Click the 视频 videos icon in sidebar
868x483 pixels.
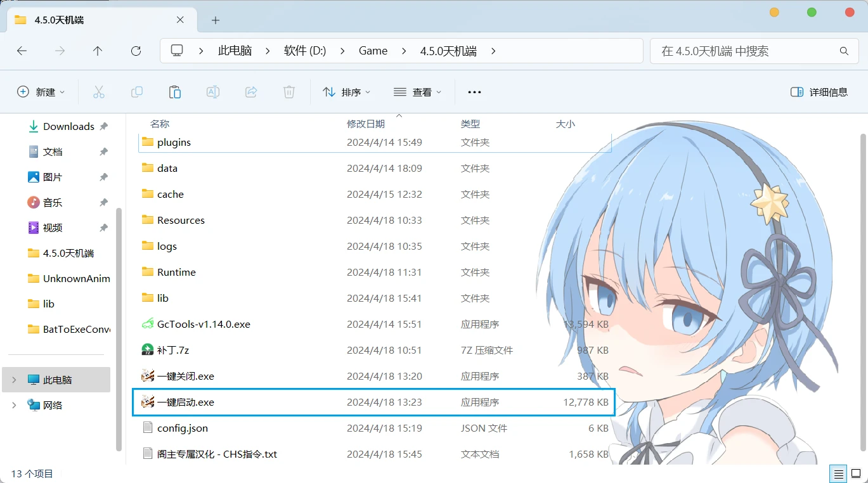(x=34, y=228)
